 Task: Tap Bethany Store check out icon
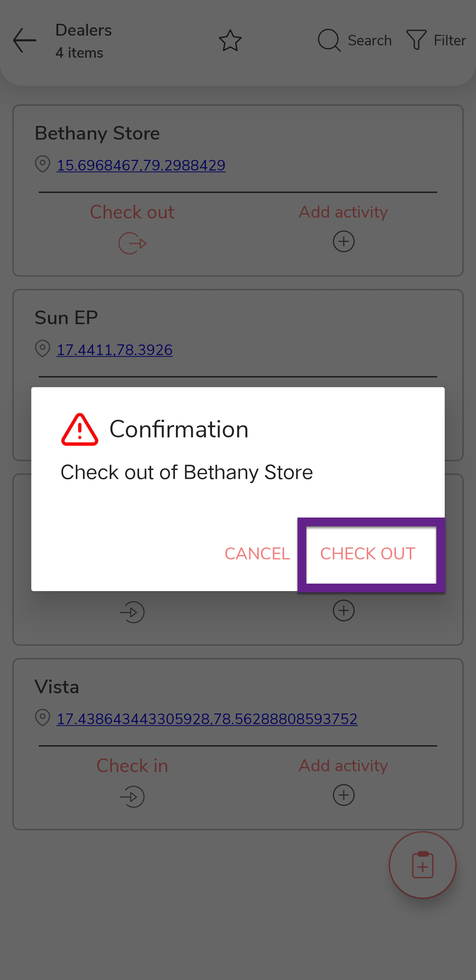click(x=132, y=243)
